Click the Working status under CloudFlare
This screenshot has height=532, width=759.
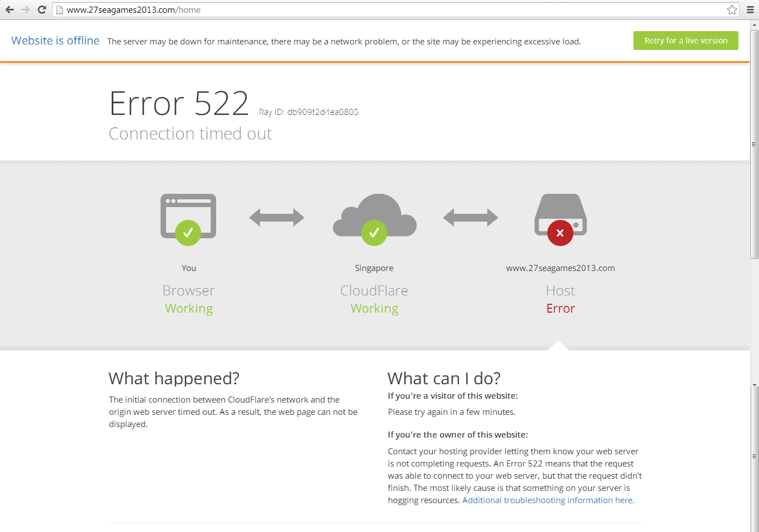click(x=374, y=309)
